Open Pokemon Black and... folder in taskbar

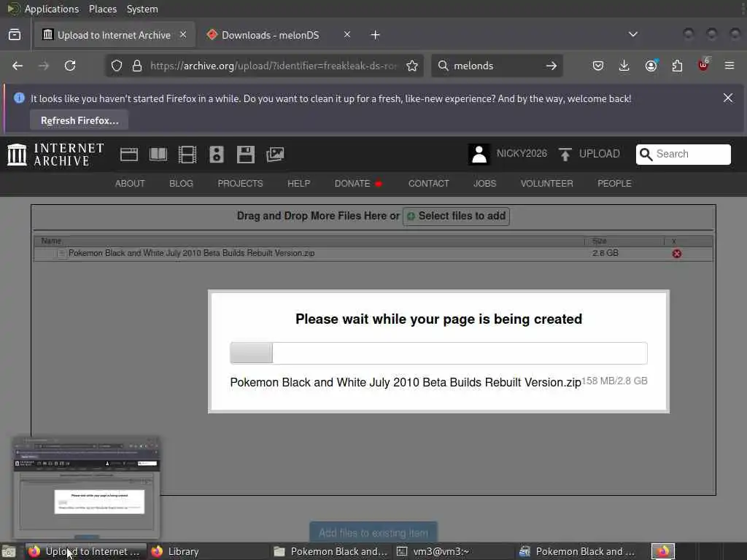pos(332,551)
